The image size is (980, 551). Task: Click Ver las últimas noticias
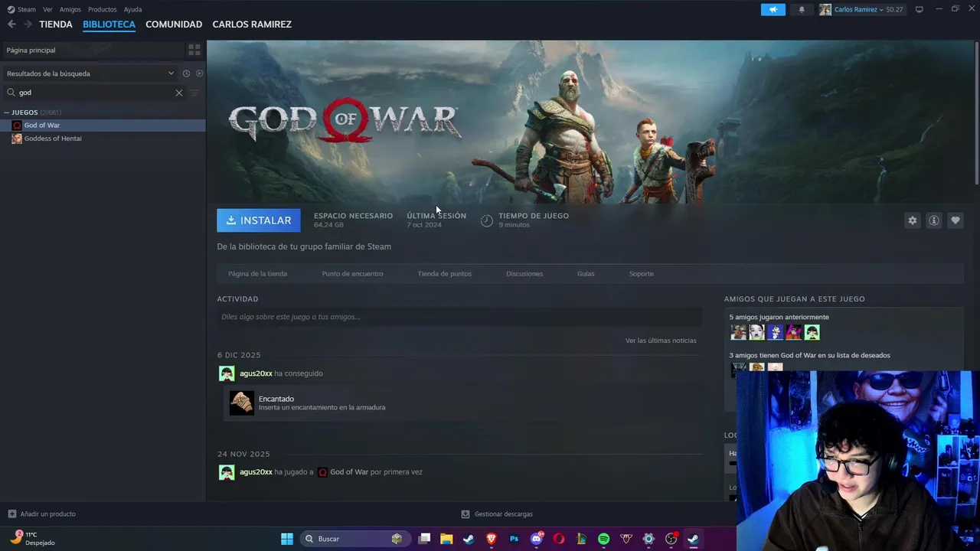(661, 341)
